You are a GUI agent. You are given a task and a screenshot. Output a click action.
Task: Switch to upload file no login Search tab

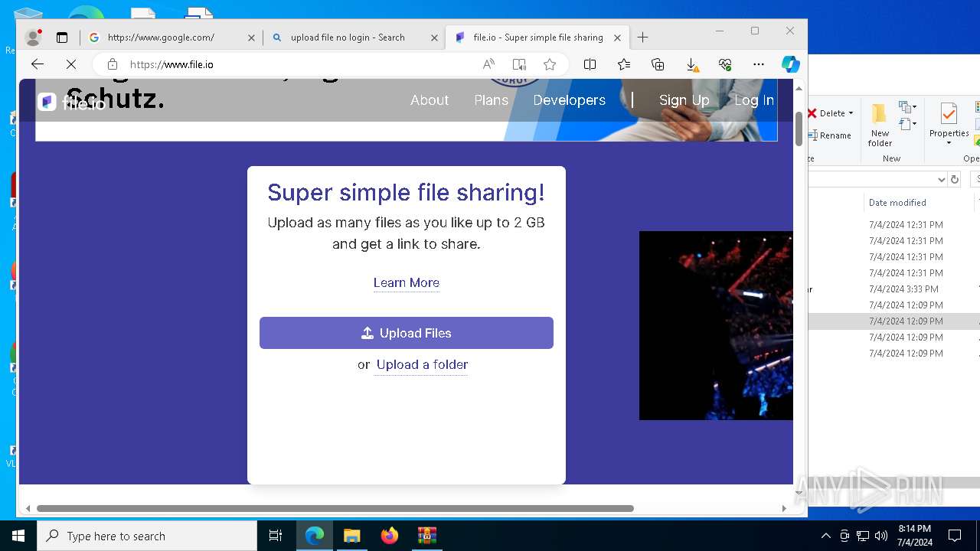[x=354, y=37]
